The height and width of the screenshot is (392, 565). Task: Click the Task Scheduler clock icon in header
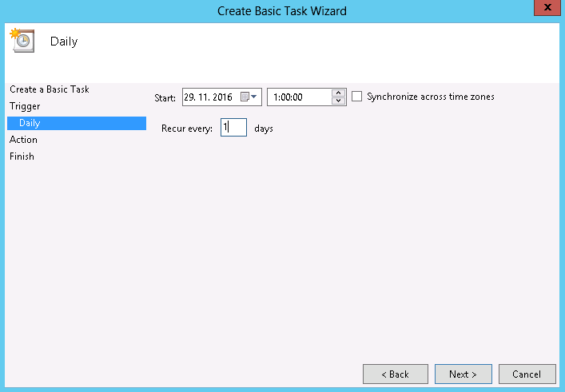[x=22, y=41]
